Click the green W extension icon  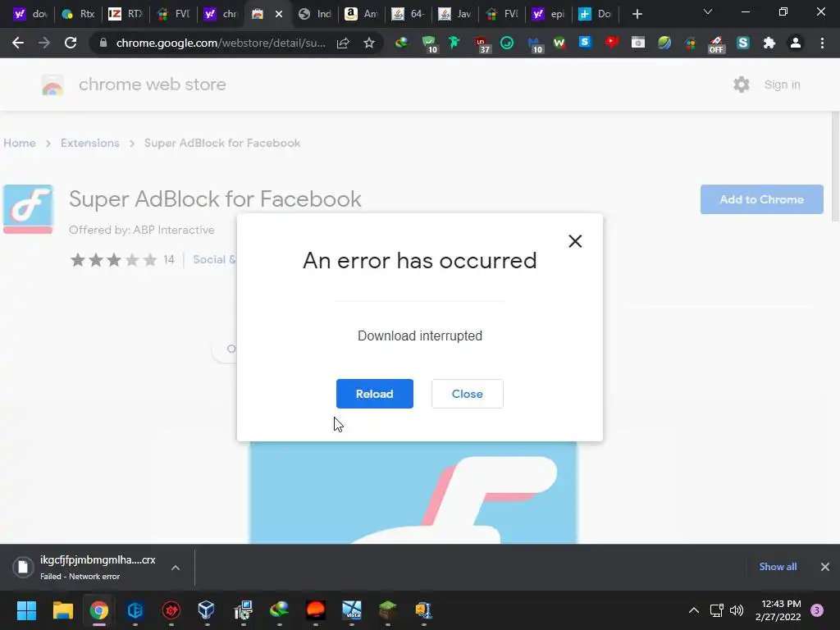[559, 43]
